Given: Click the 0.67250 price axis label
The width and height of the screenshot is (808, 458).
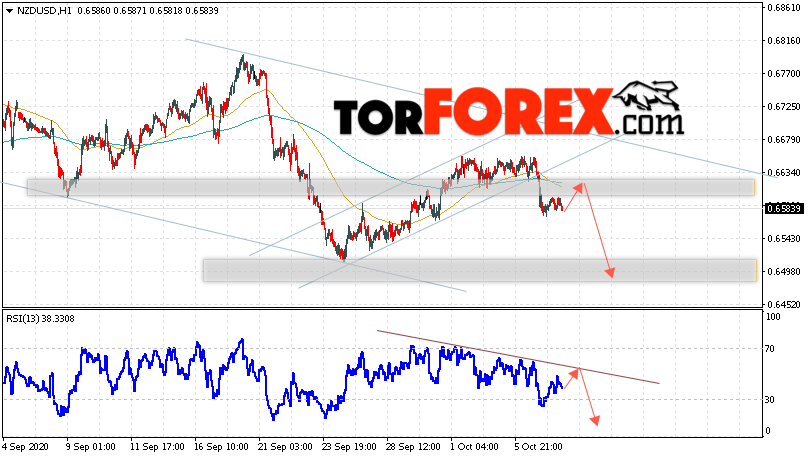Looking at the screenshot, I should coord(783,107).
